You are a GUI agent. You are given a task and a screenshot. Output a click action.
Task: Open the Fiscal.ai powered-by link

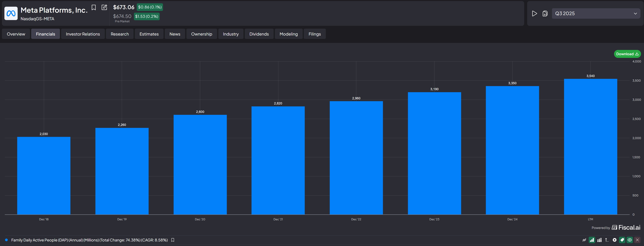click(x=626, y=228)
